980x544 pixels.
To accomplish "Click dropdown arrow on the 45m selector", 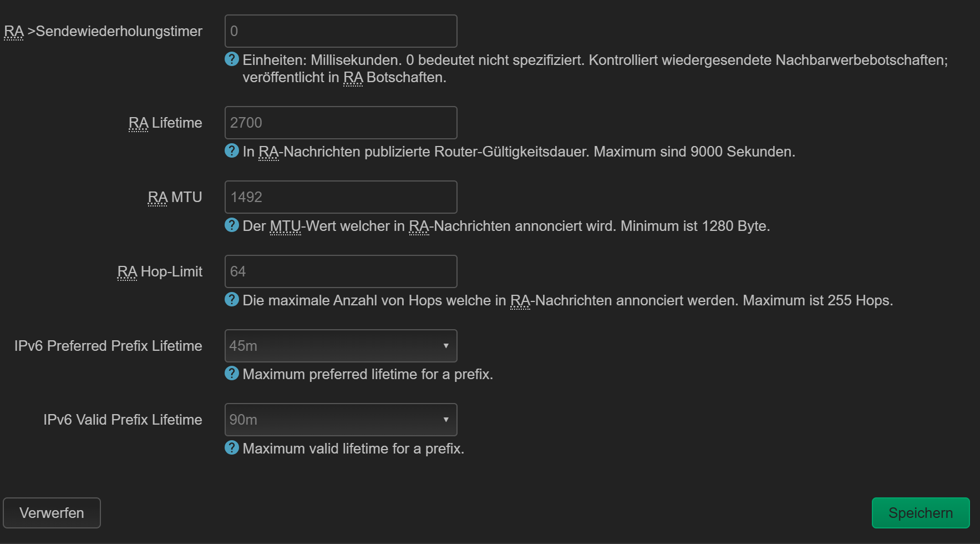I will (446, 346).
